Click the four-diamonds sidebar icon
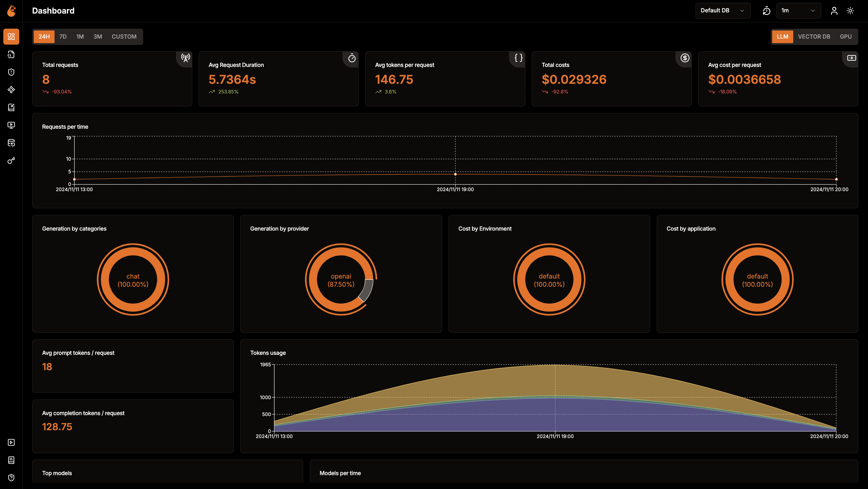 click(x=11, y=90)
